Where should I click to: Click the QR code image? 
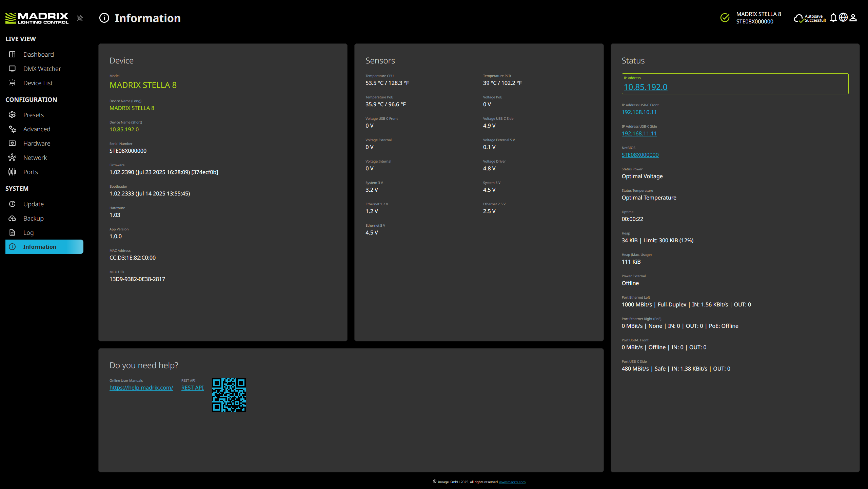click(x=229, y=395)
